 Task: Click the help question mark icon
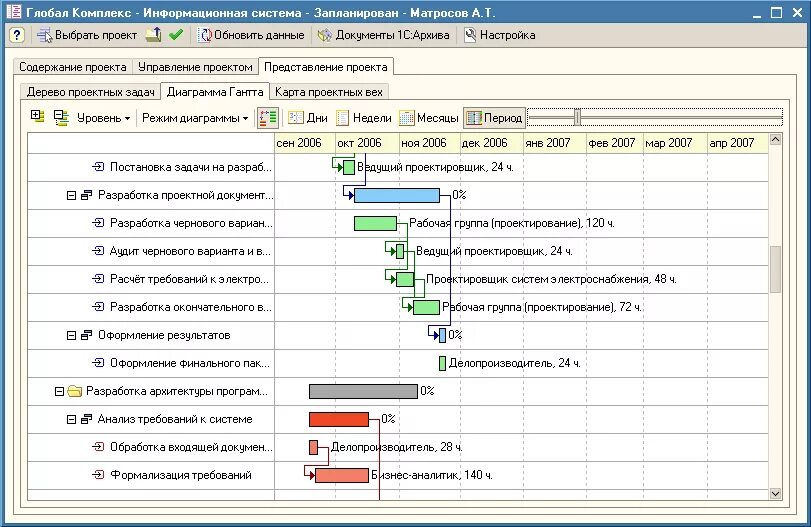point(17,35)
